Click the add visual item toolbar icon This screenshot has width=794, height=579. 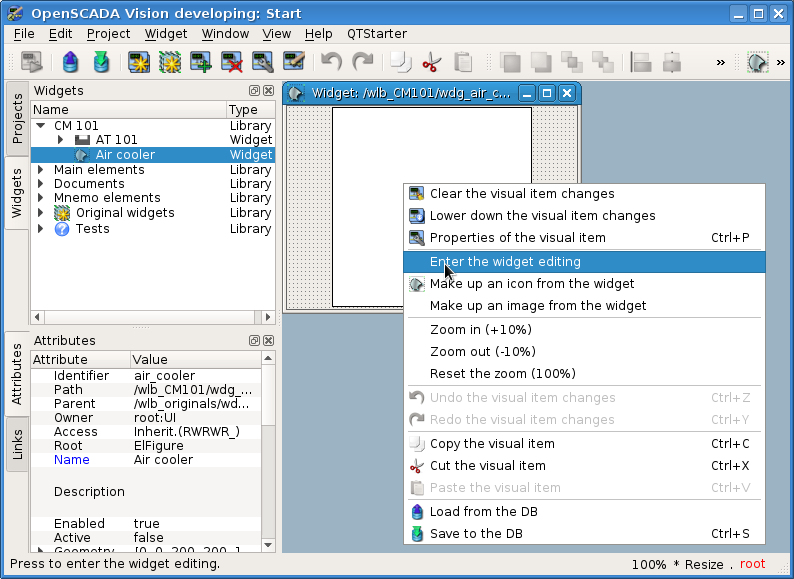[x=201, y=62]
